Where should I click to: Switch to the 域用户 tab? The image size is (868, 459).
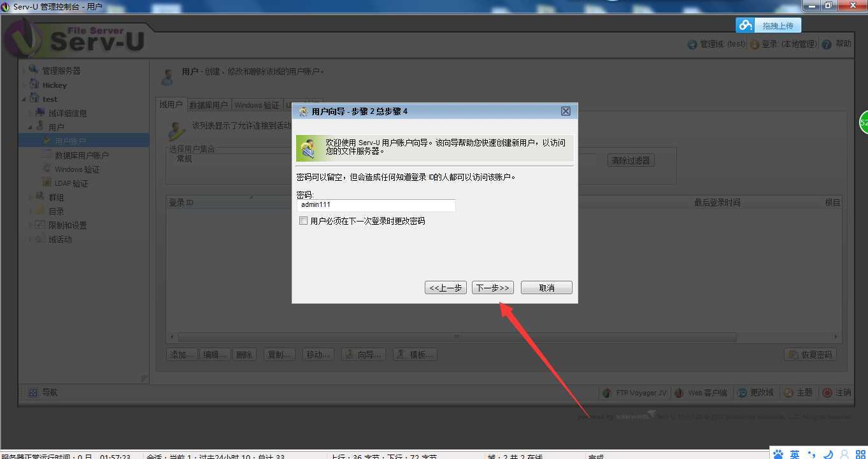(x=171, y=105)
